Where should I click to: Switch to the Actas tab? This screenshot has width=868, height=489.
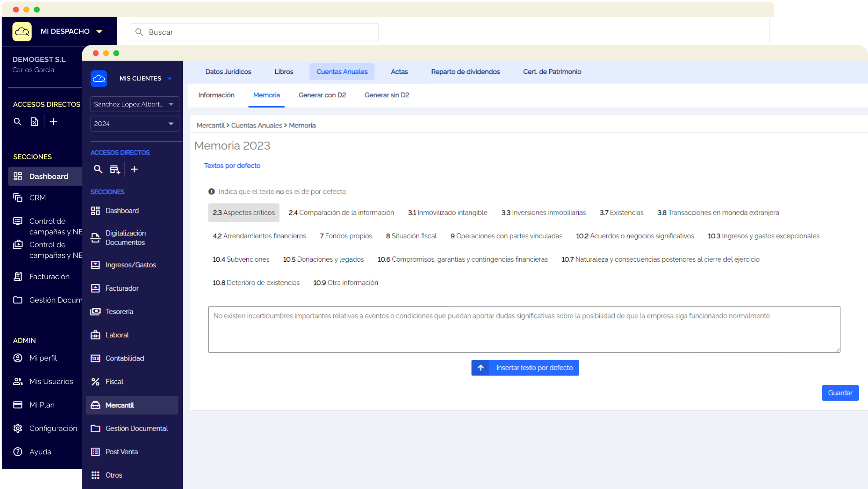[399, 72]
